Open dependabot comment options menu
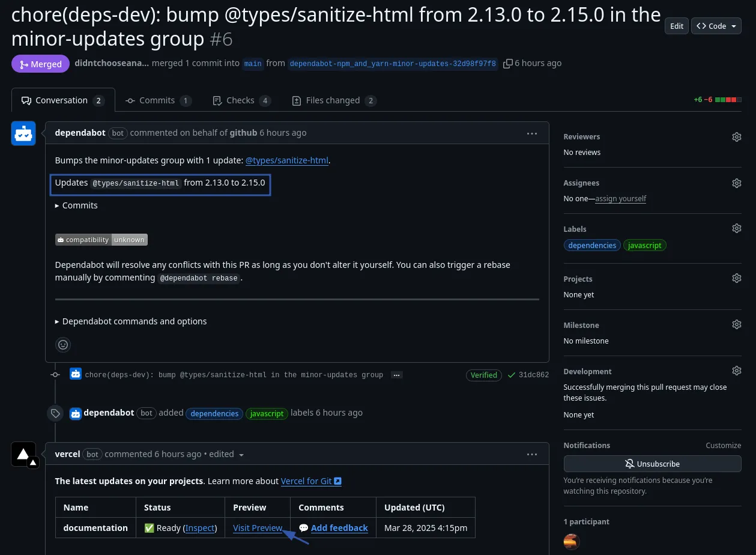The width and height of the screenshot is (756, 555). pyautogui.click(x=531, y=133)
